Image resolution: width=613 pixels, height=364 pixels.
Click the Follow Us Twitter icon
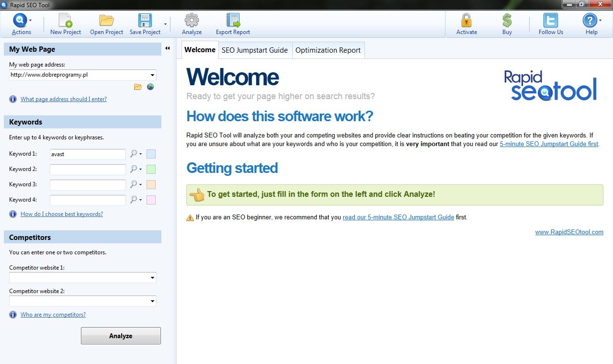click(x=551, y=21)
